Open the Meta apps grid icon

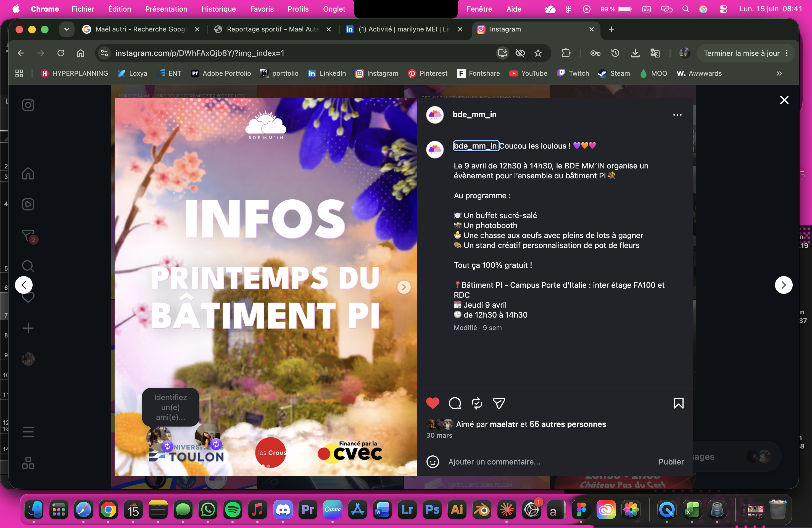[x=28, y=463]
